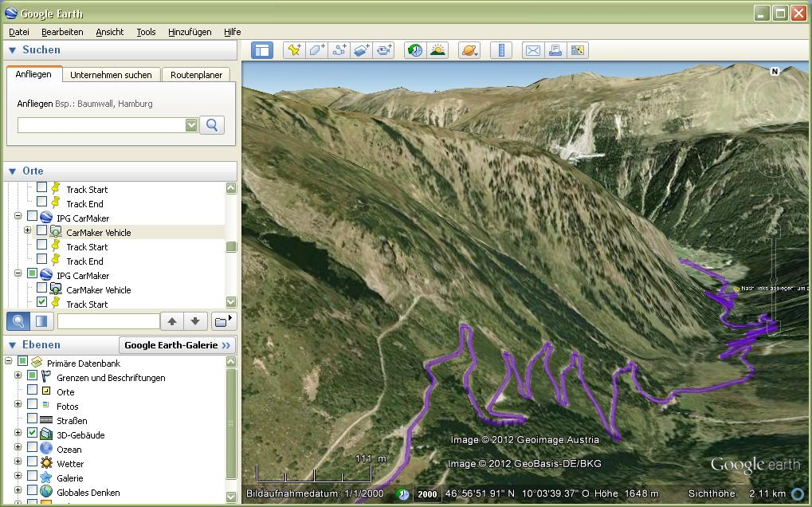Collapse the Suchen panel triangle

[x=13, y=50]
